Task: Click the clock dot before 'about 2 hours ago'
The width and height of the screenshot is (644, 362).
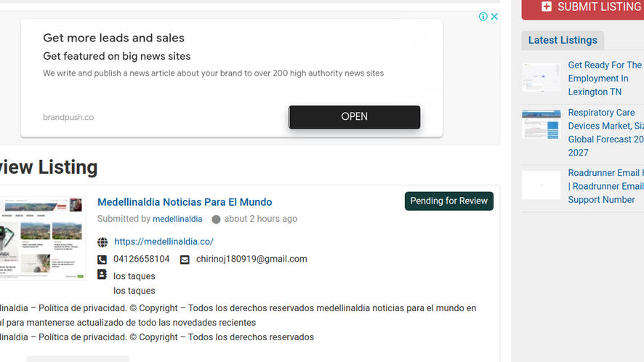Action: [216, 220]
